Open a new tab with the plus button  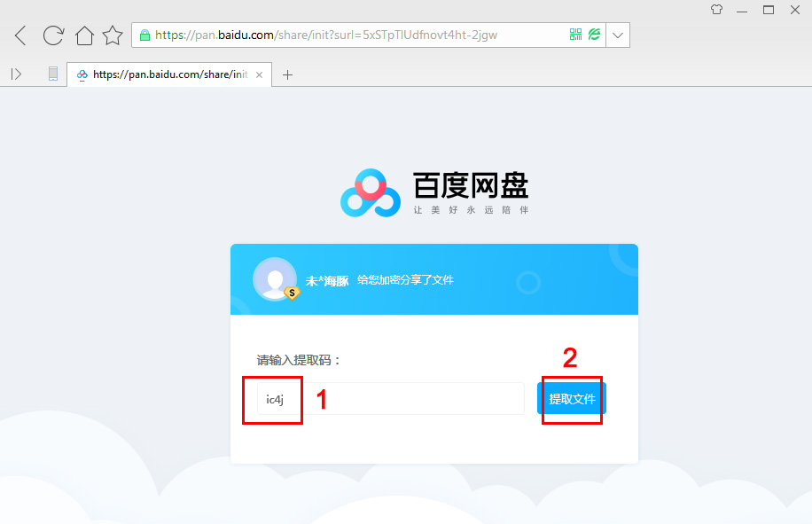[287, 74]
